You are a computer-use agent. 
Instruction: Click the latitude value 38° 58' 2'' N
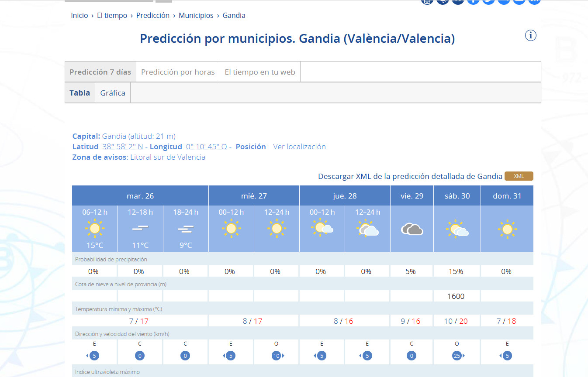[x=123, y=147]
